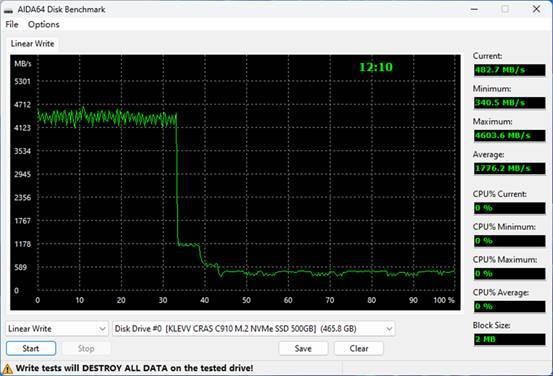Click the Stop button
This screenshot has height=376, width=553.
point(86,348)
